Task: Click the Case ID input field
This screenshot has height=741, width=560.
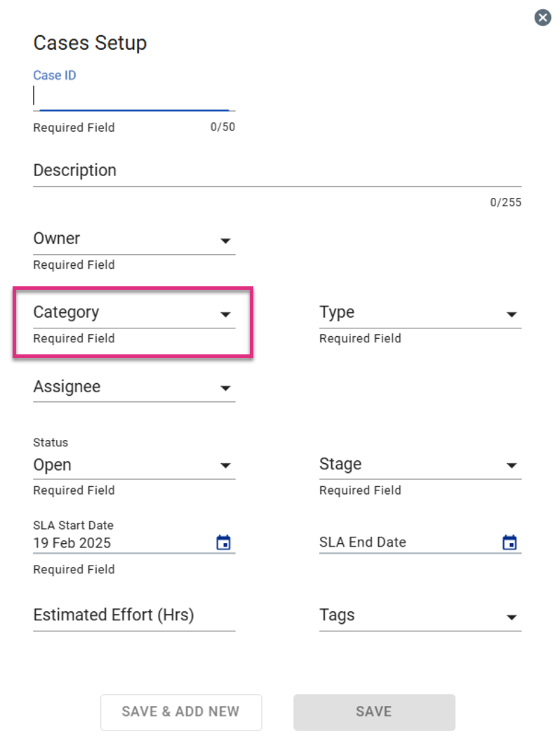Action: point(134,97)
